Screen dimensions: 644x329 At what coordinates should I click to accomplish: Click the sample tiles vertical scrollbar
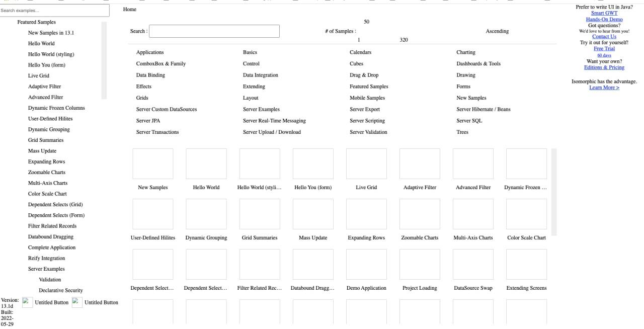[x=554, y=192]
